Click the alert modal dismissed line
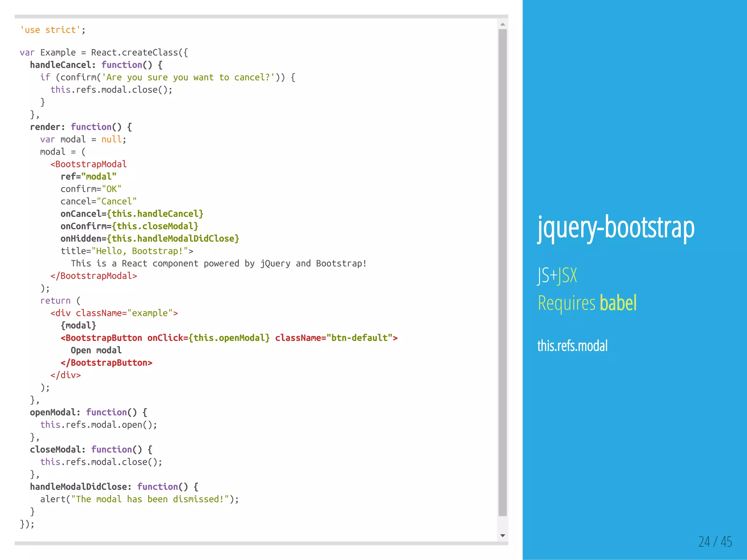Image resolution: width=747 pixels, height=560 pixels. pyautogui.click(x=139, y=499)
